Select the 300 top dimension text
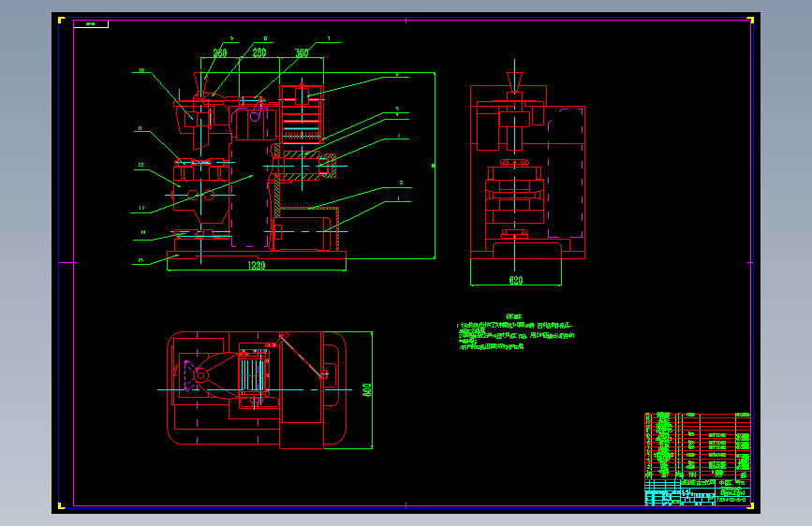The image size is (812, 526). [302, 52]
